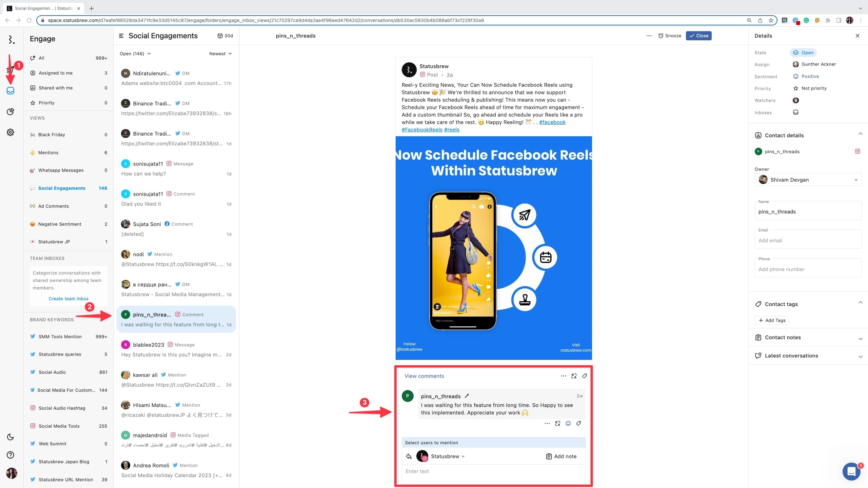Snooze the conversation
This screenshot has height=488, width=868.
coord(670,36)
